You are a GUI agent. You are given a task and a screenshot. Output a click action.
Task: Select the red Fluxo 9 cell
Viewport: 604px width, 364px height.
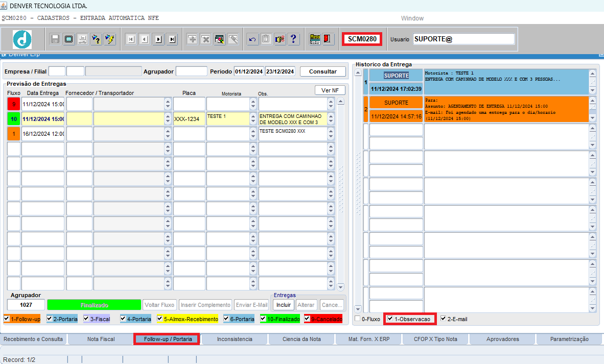14,104
